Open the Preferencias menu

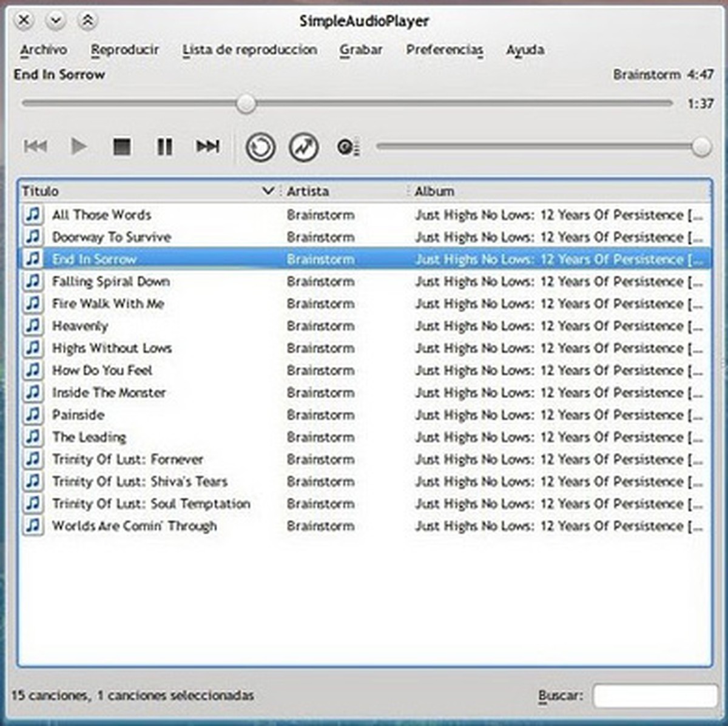point(444,50)
